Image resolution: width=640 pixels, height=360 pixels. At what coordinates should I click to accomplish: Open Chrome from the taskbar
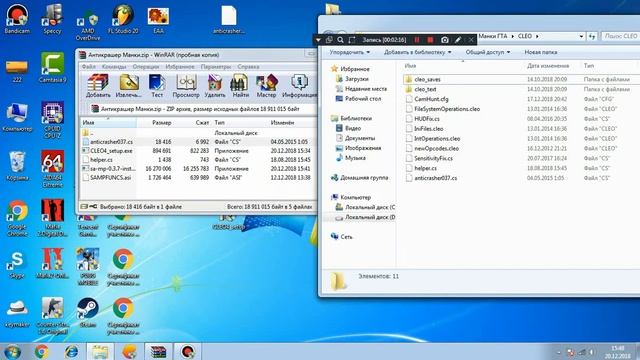[41, 351]
